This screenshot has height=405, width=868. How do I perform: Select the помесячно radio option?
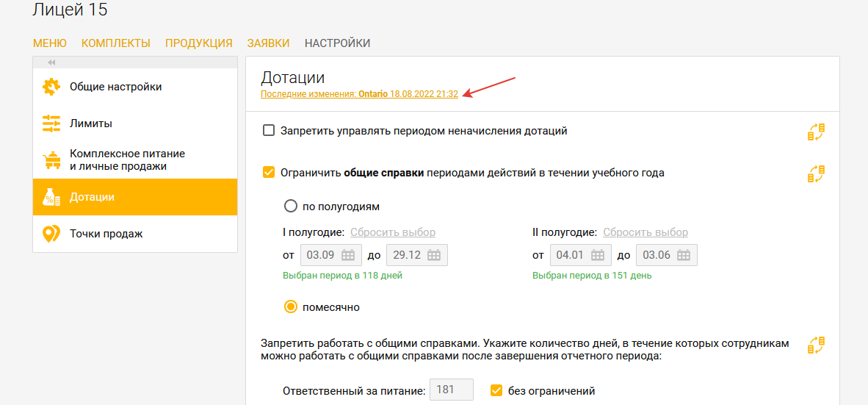pos(291,307)
